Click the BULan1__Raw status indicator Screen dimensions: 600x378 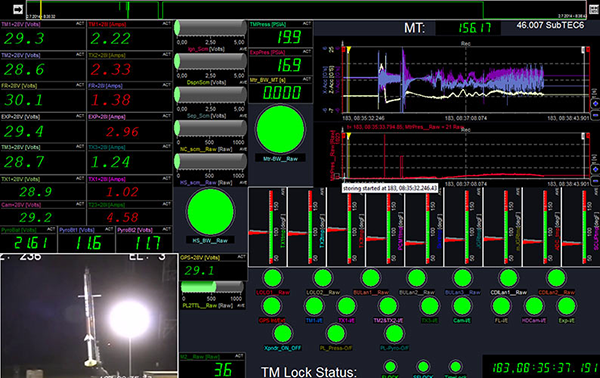[370, 278]
